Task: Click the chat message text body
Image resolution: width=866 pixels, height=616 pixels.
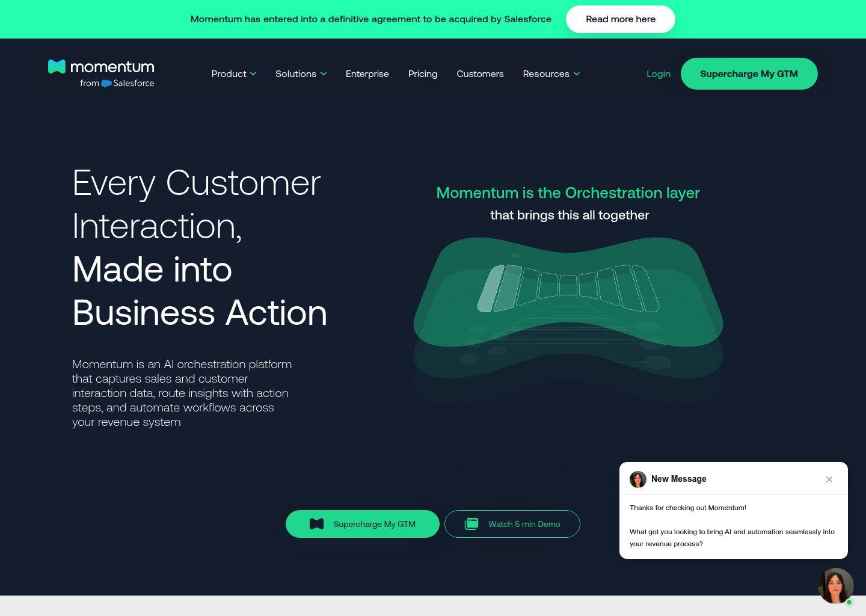Action: [732, 526]
